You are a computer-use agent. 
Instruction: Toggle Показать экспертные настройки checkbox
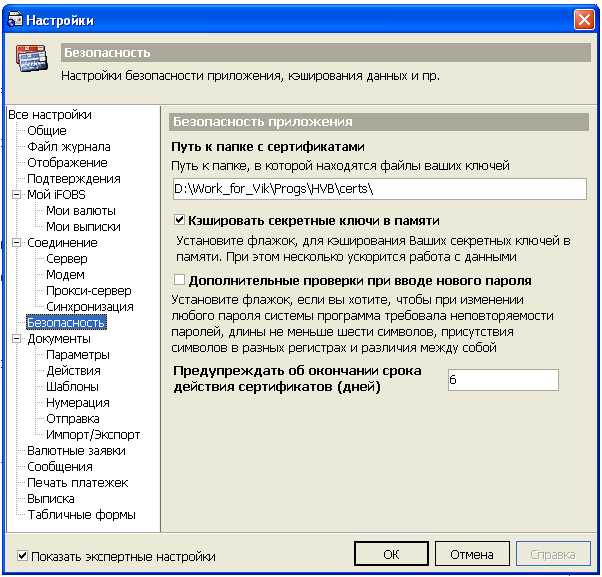22,555
